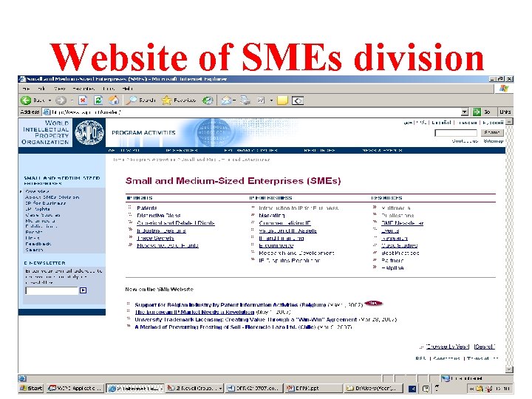Image resolution: width=532 pixels, height=399 pixels.
Task: Open Favorites via the star icon
Action: 179,100
